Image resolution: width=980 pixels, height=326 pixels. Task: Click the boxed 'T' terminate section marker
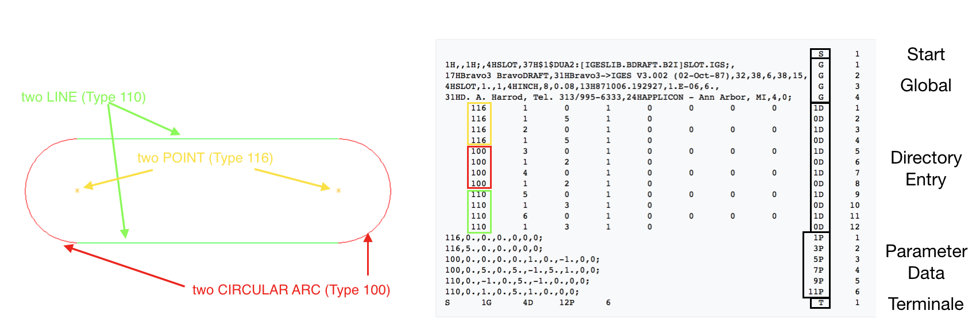tap(820, 302)
